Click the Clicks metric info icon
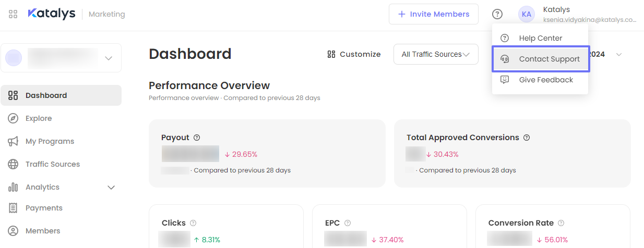The width and height of the screenshot is (644, 248). point(193,223)
